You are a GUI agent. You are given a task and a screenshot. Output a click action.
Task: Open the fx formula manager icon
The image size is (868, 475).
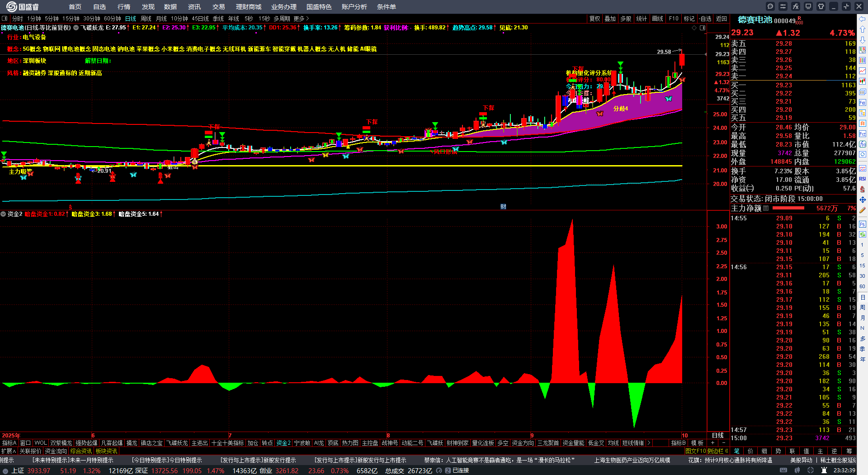pyautogui.click(x=796, y=6)
